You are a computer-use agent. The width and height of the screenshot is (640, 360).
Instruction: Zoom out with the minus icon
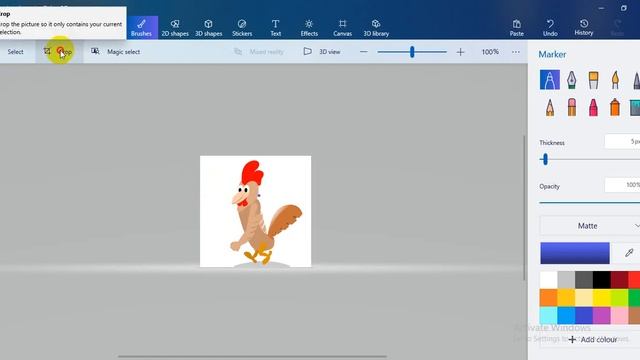click(x=364, y=52)
